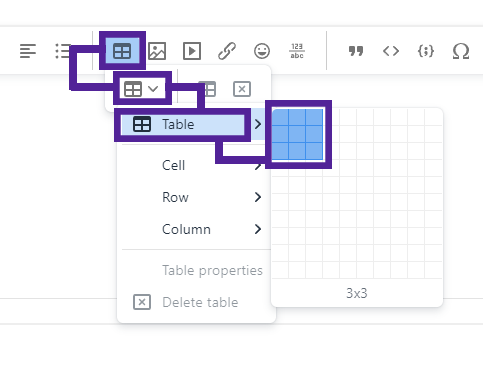483x377 pixels.
Task: Open special characters omega icon
Action: click(x=461, y=51)
